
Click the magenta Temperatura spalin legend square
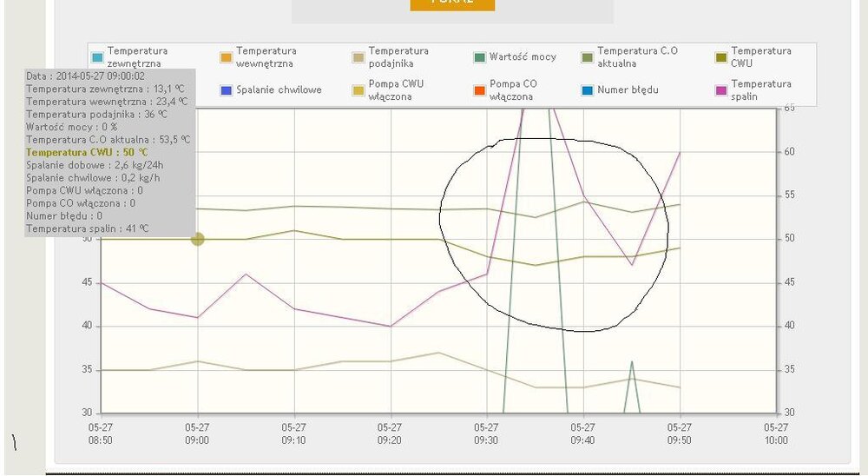pyautogui.click(x=720, y=90)
